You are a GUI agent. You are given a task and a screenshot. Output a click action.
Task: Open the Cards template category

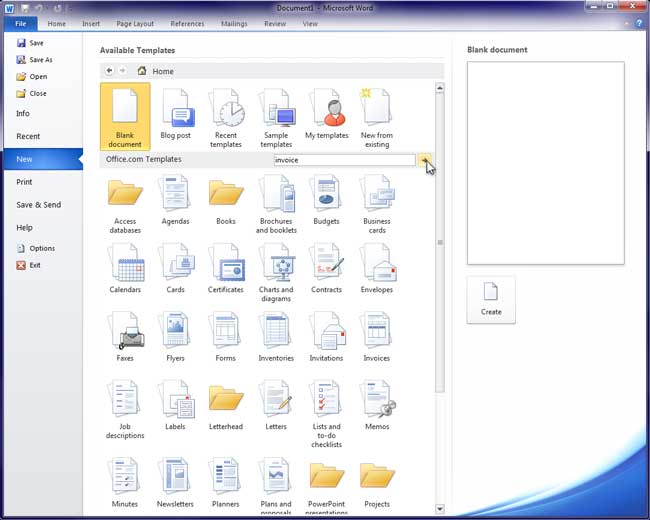click(x=175, y=269)
